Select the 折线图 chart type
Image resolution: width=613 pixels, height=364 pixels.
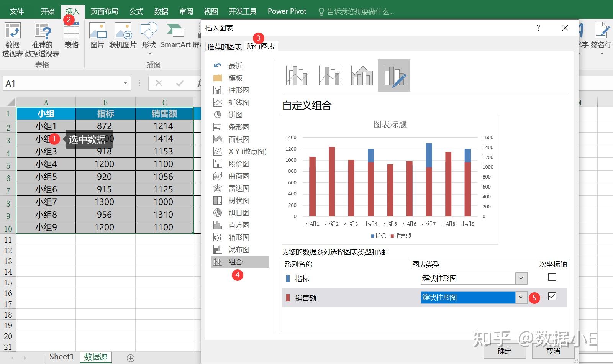pyautogui.click(x=238, y=102)
